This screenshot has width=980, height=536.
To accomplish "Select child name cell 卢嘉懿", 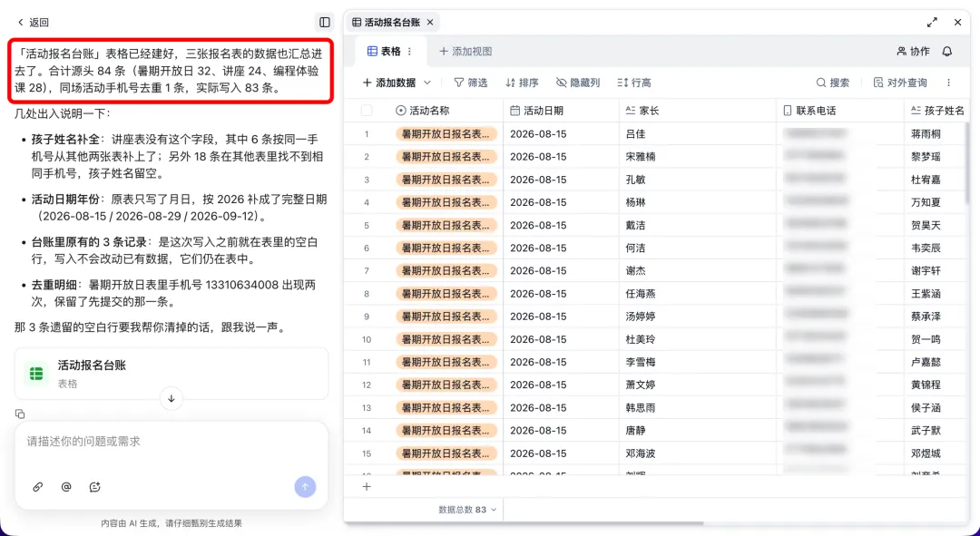I will click(936, 362).
